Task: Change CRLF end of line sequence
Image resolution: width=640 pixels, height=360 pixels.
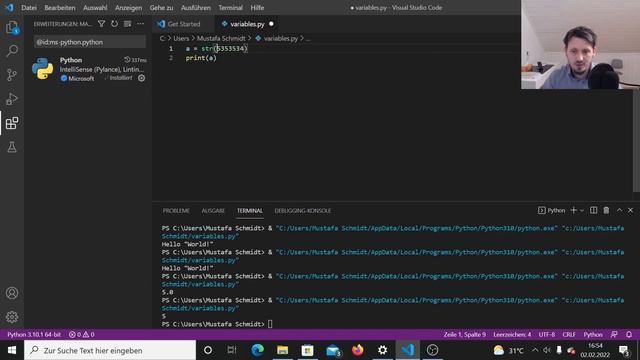Action: [x=569, y=334]
